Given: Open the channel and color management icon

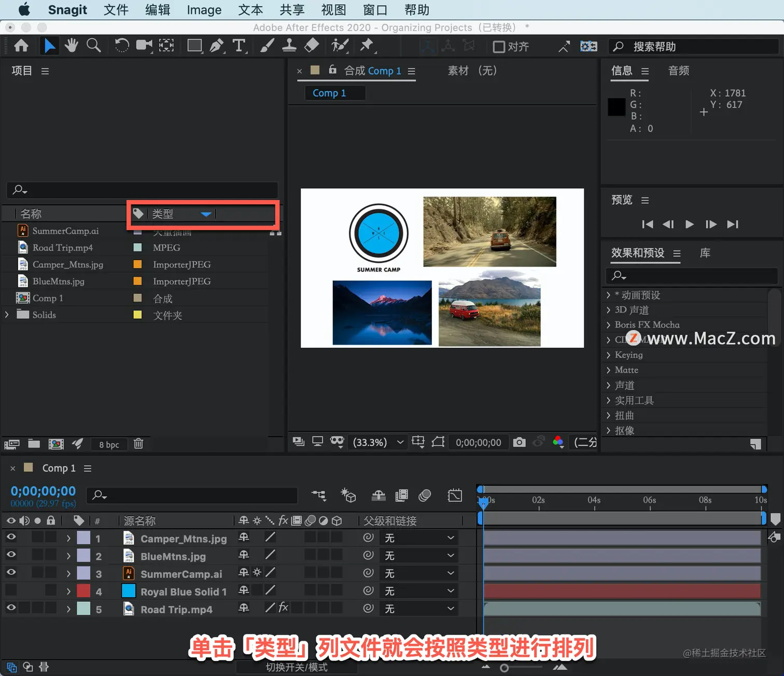Looking at the screenshot, I should coord(558,442).
